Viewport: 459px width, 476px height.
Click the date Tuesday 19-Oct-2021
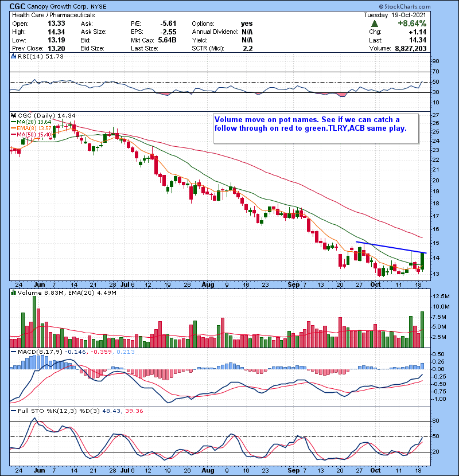[395, 15]
